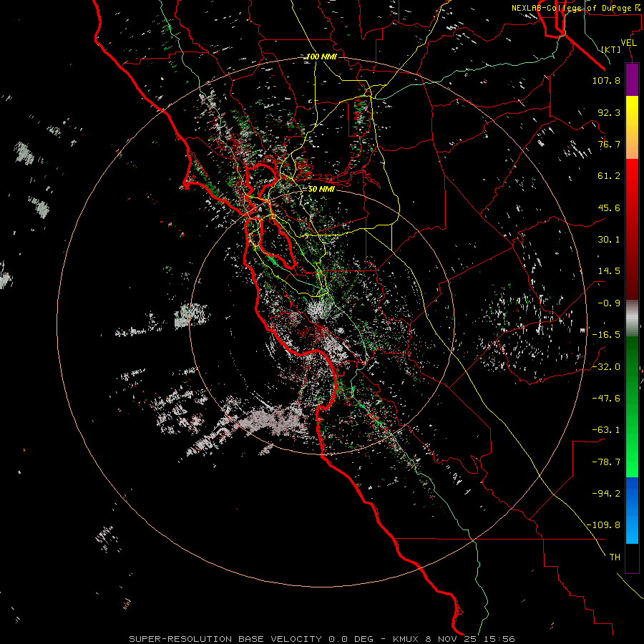Click the -109.8 legend value

click(x=603, y=525)
